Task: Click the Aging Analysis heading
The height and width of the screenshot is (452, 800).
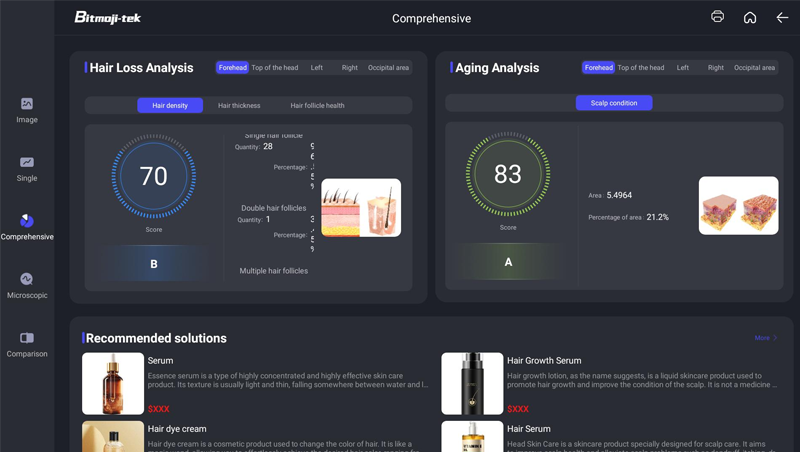Action: [497, 68]
